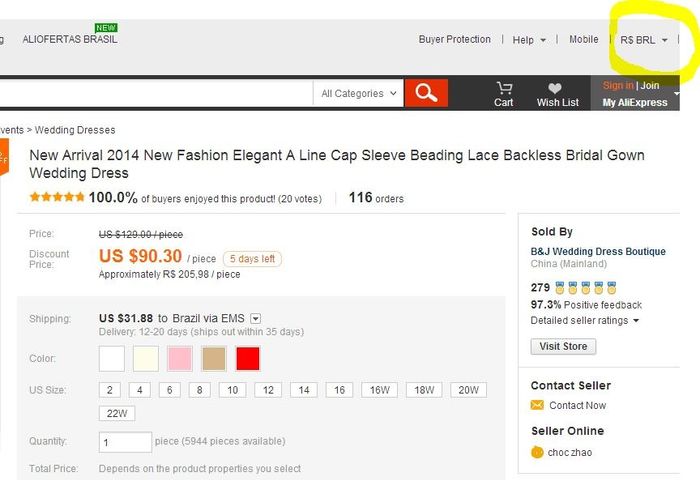Select US size 12

(x=268, y=390)
